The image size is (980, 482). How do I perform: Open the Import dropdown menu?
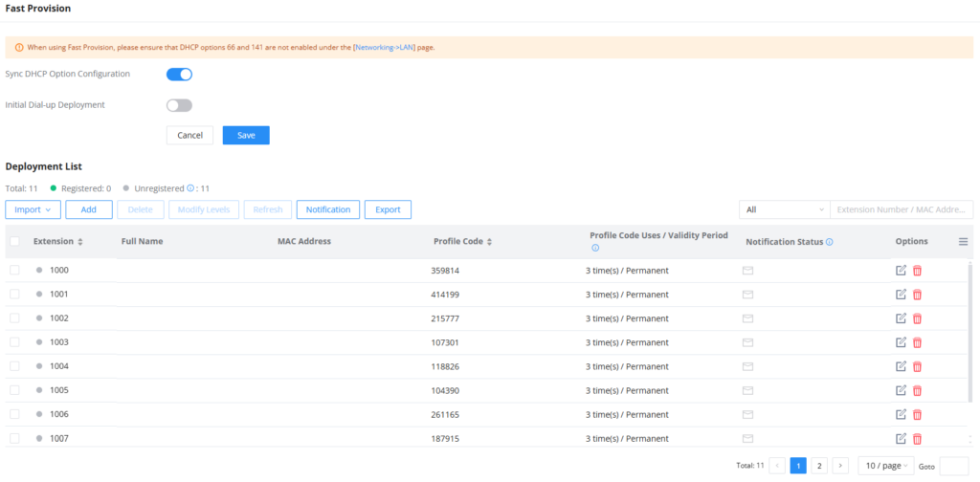[33, 209]
